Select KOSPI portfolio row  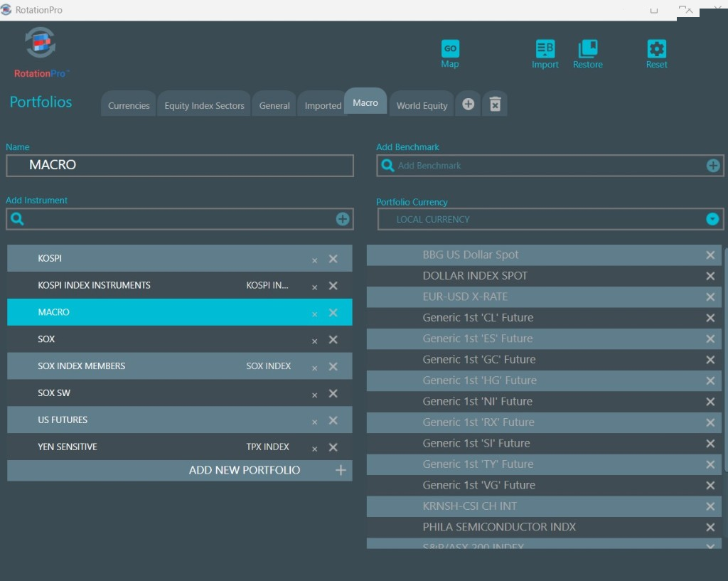coord(180,258)
